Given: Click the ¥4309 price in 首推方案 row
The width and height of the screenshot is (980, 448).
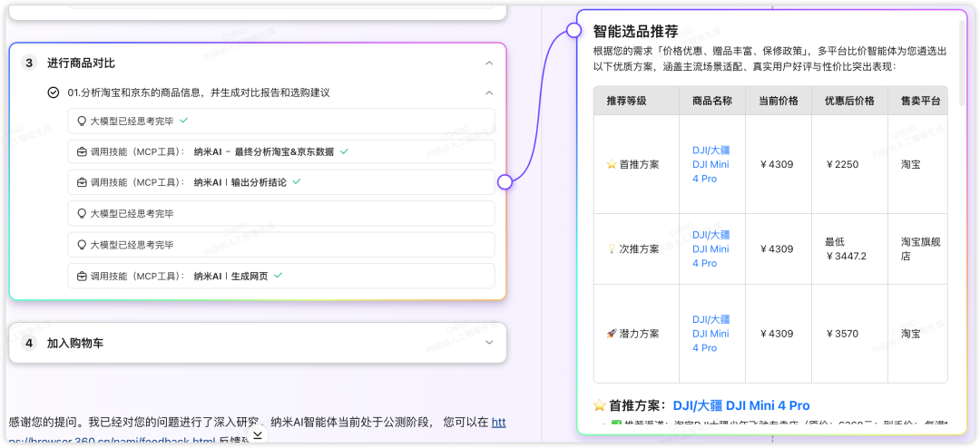Looking at the screenshot, I should click(776, 164).
